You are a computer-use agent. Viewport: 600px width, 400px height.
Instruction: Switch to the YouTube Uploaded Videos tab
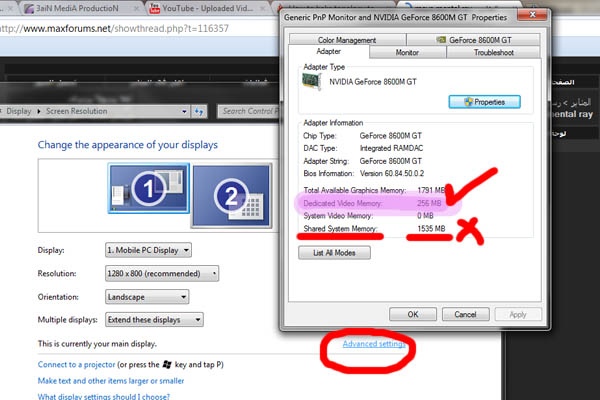[207, 8]
